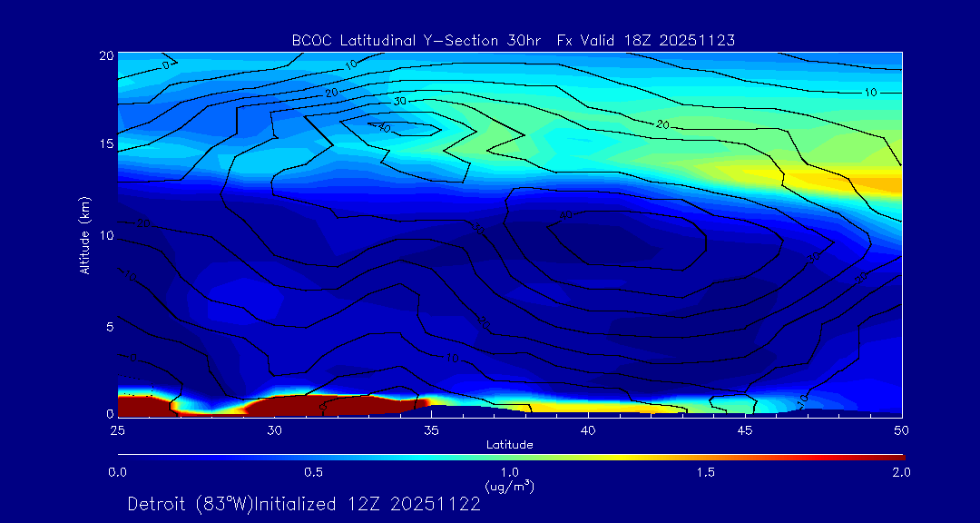Screen dimensions: 980x523
Task: Click the colorbar value 0.5 label
Action: pos(314,472)
